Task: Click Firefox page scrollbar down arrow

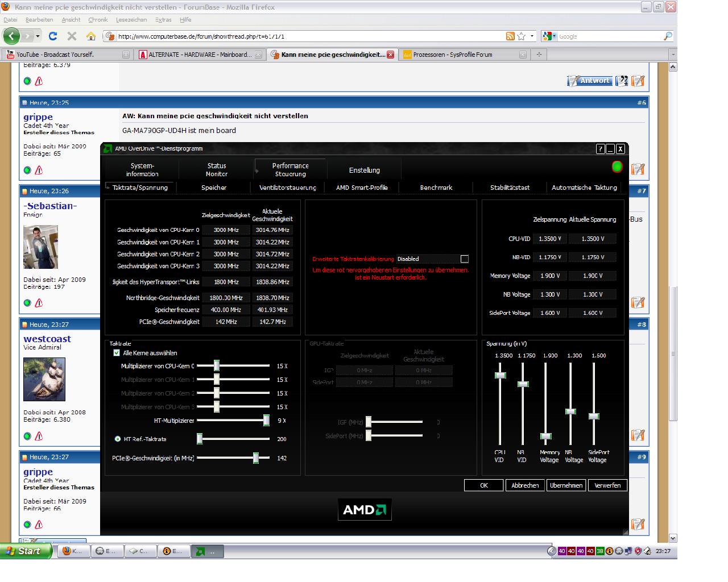Action: pyautogui.click(x=673, y=538)
